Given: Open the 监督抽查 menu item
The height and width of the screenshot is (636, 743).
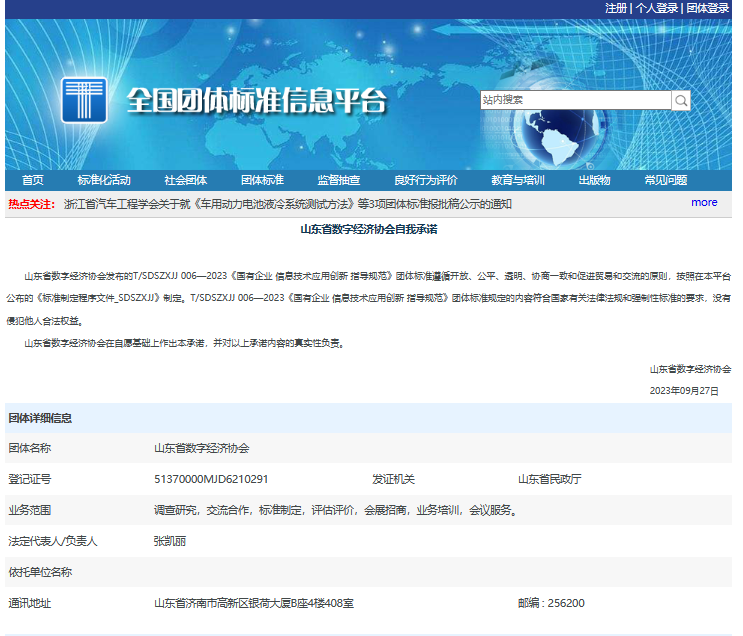Looking at the screenshot, I should pyautogui.click(x=339, y=180).
